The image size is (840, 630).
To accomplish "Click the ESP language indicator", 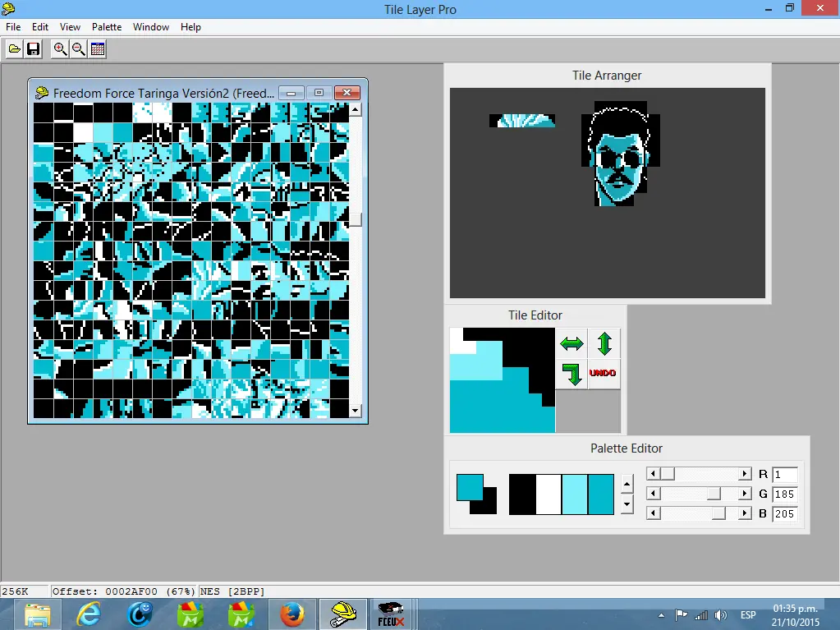I will [x=748, y=615].
